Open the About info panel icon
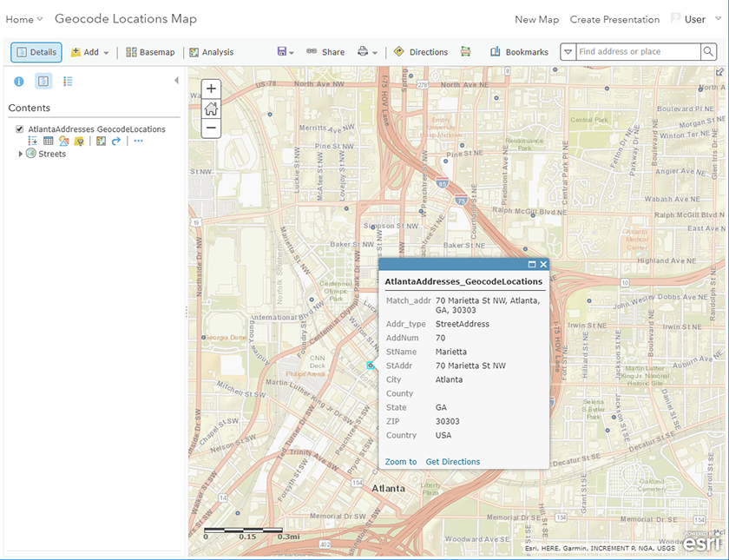This screenshot has width=729, height=560. pos(19,82)
